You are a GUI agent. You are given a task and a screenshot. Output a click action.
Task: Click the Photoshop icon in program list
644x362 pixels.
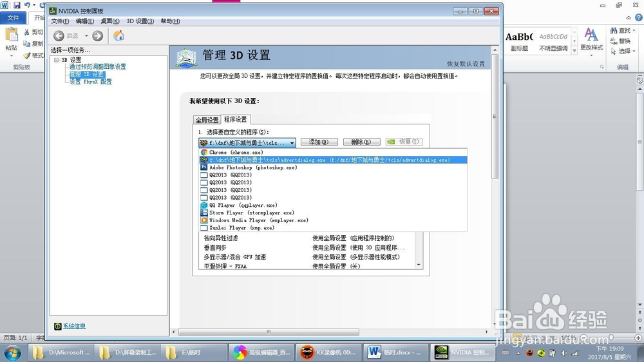pos(204,167)
